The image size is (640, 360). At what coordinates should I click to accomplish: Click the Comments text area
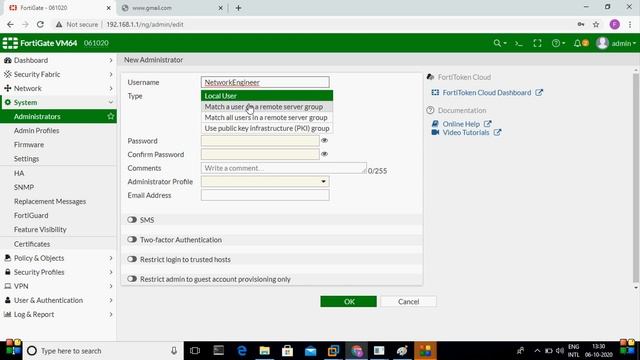click(284, 168)
